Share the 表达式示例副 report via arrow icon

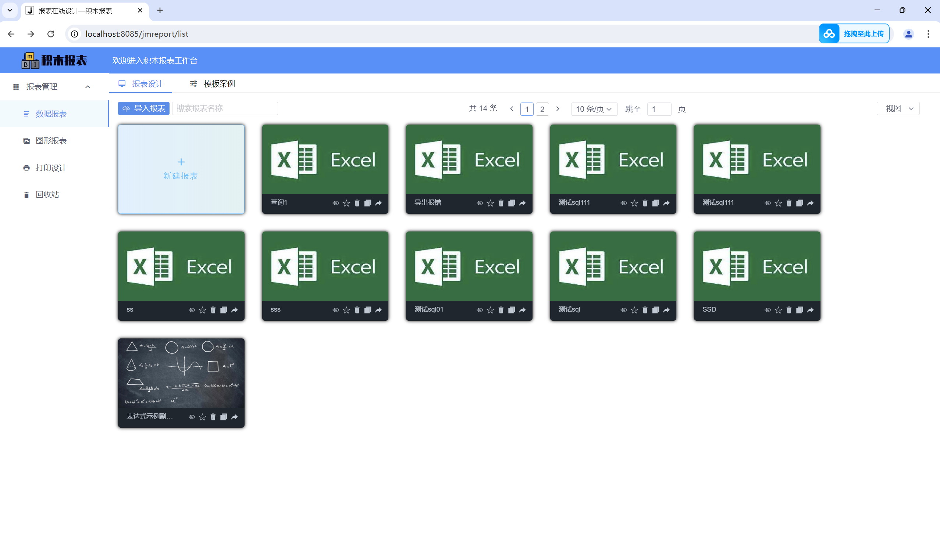(x=235, y=417)
